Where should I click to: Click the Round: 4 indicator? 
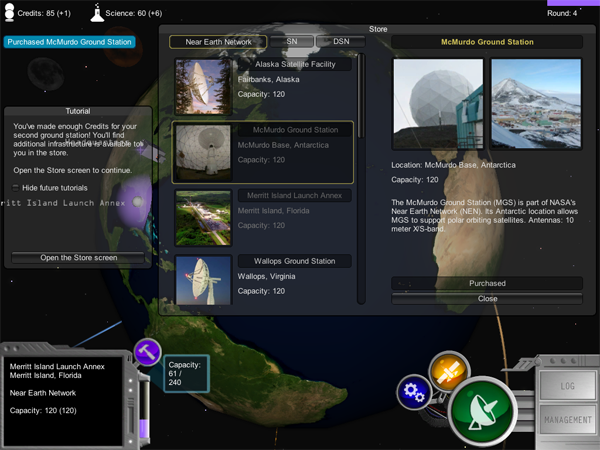[x=562, y=13]
